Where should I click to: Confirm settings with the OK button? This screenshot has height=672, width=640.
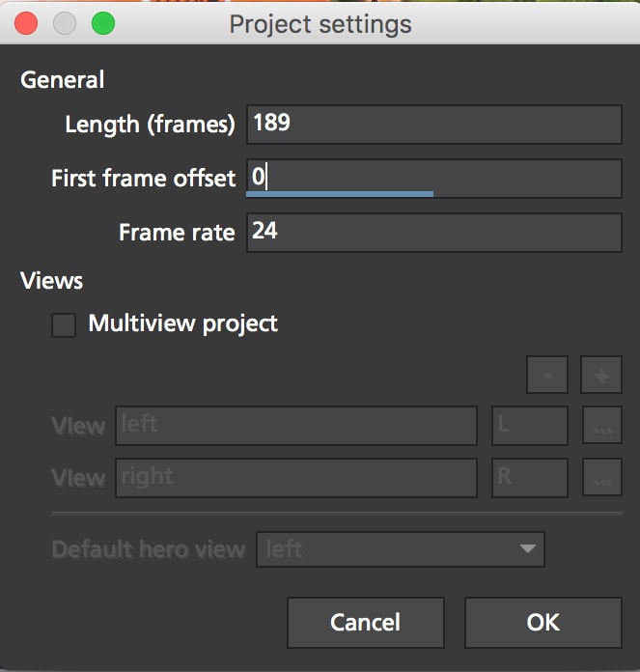tap(543, 623)
